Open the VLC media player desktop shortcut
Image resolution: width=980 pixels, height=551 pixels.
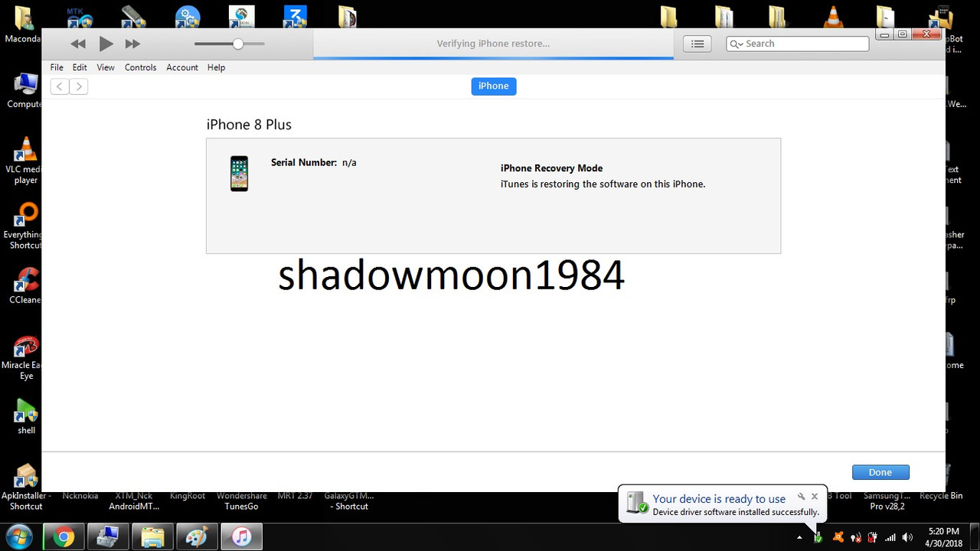point(26,161)
